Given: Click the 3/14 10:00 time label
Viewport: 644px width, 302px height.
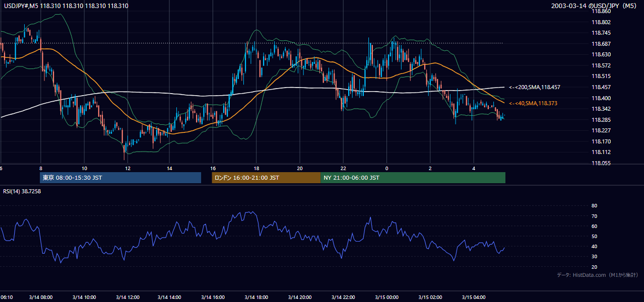Looking at the screenshot, I should pos(85,297).
